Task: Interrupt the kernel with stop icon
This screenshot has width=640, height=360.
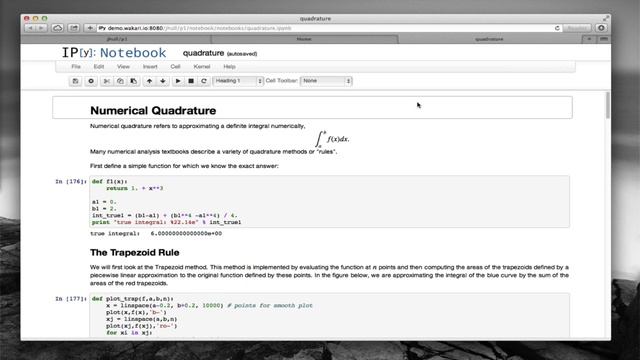Action: click(191, 81)
